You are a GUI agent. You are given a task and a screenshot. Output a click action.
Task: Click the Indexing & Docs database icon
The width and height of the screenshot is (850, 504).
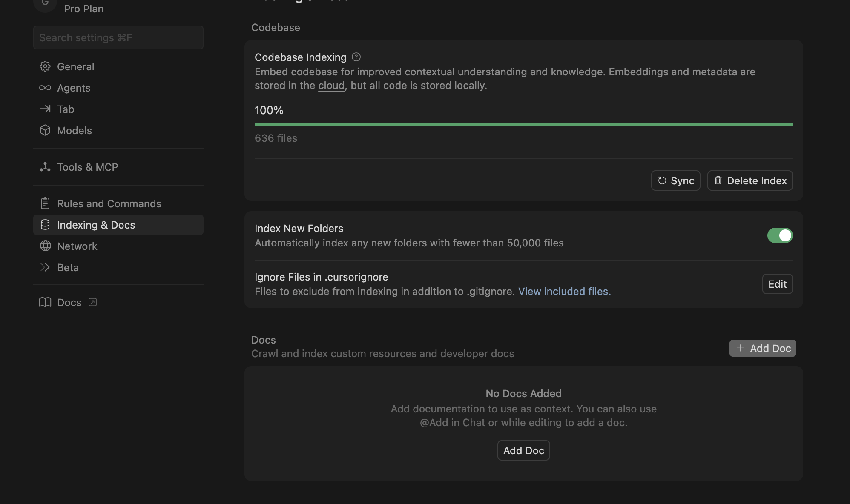coord(45,225)
